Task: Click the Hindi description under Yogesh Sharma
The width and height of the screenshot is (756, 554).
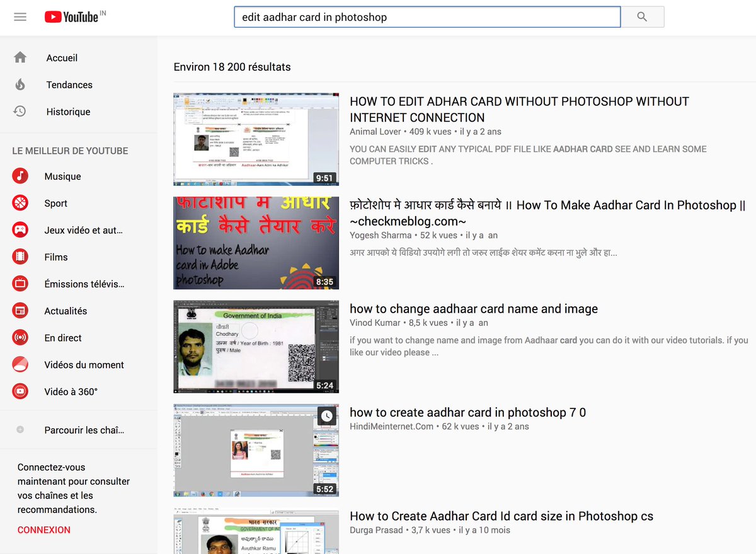Action: coord(483,253)
